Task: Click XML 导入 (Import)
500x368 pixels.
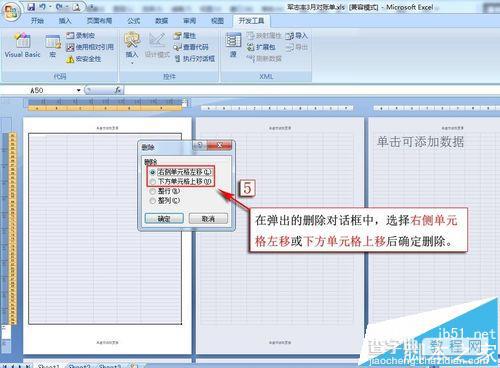Action: coord(297,35)
